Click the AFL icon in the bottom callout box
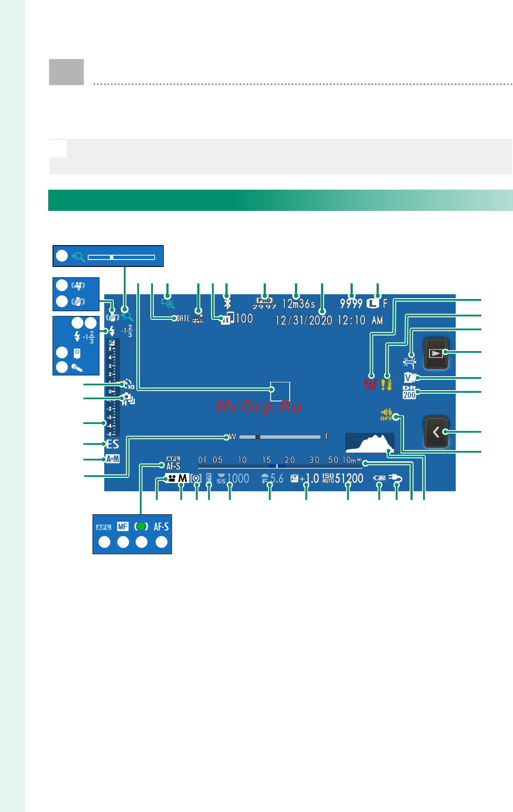This screenshot has height=812, width=513. (x=104, y=527)
